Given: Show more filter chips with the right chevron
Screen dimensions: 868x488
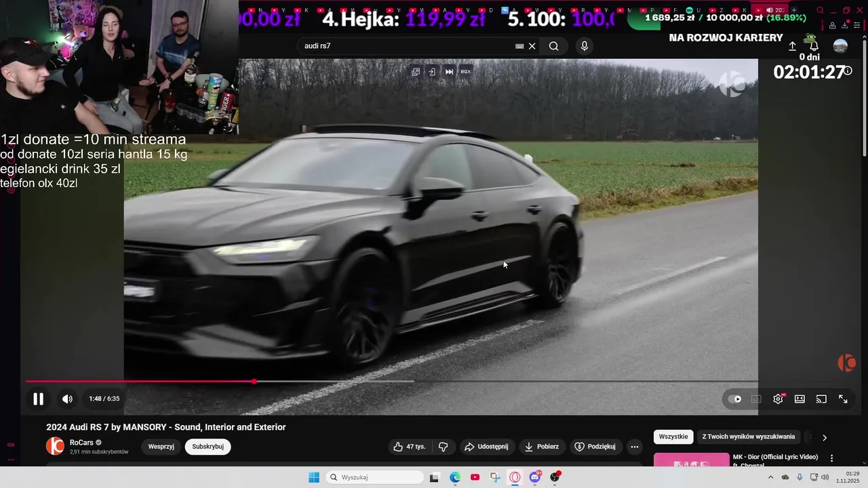Looking at the screenshot, I should [825, 438].
